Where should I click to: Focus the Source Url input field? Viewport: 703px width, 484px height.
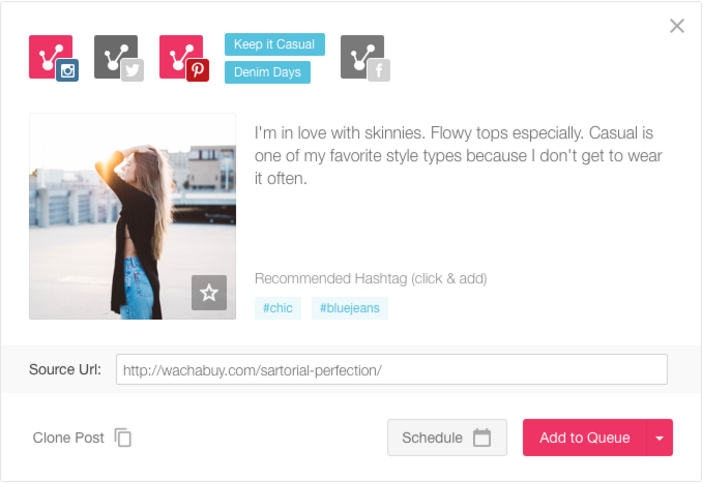(x=391, y=370)
